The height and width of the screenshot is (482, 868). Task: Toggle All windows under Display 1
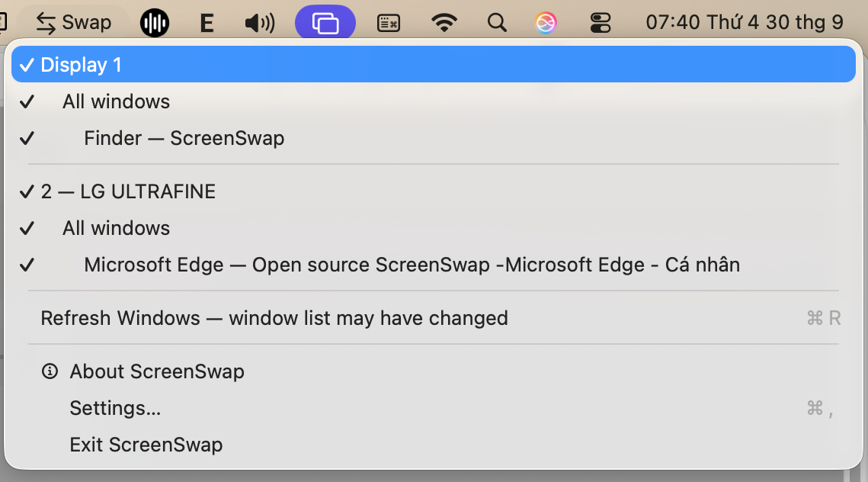click(x=434, y=101)
